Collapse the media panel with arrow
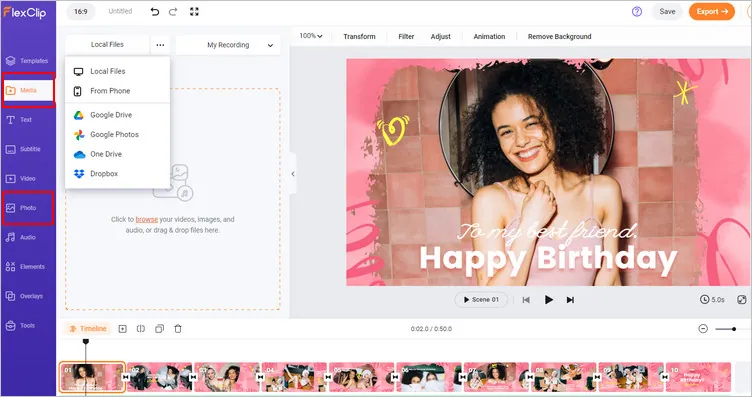 click(293, 174)
